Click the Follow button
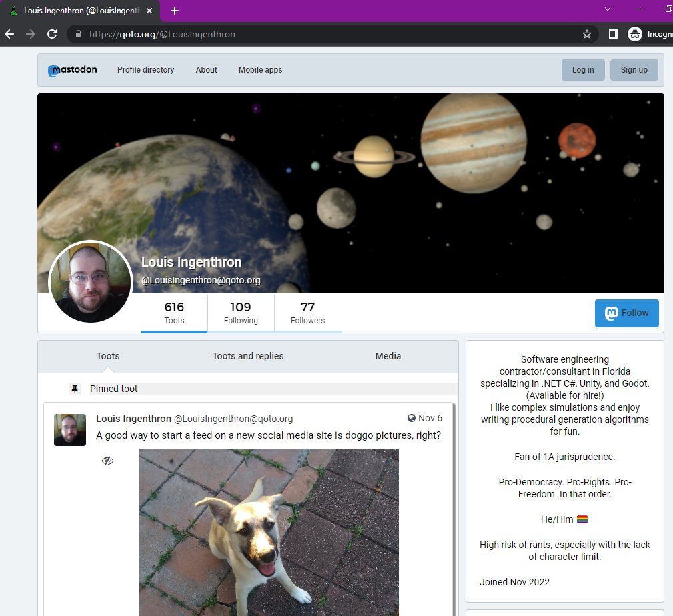This screenshot has width=673, height=616. 626,313
